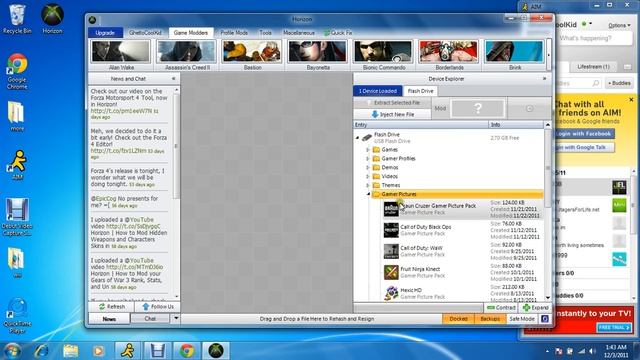Switch to Chrome via taskbar icon
This screenshot has width=640, height=360.
[x=187, y=351]
